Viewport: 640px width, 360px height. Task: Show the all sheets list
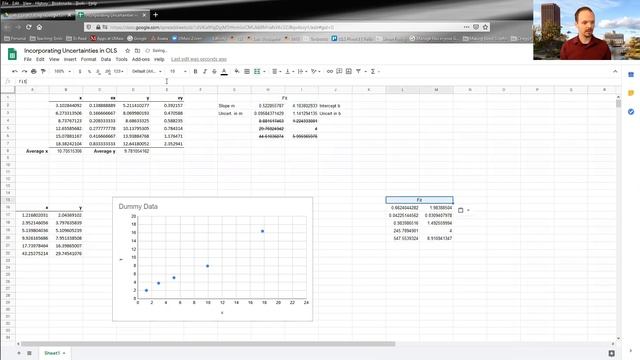tap(29, 353)
